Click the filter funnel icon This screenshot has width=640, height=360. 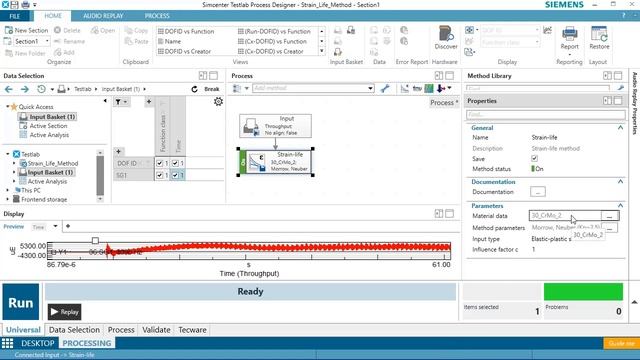coord(118,102)
